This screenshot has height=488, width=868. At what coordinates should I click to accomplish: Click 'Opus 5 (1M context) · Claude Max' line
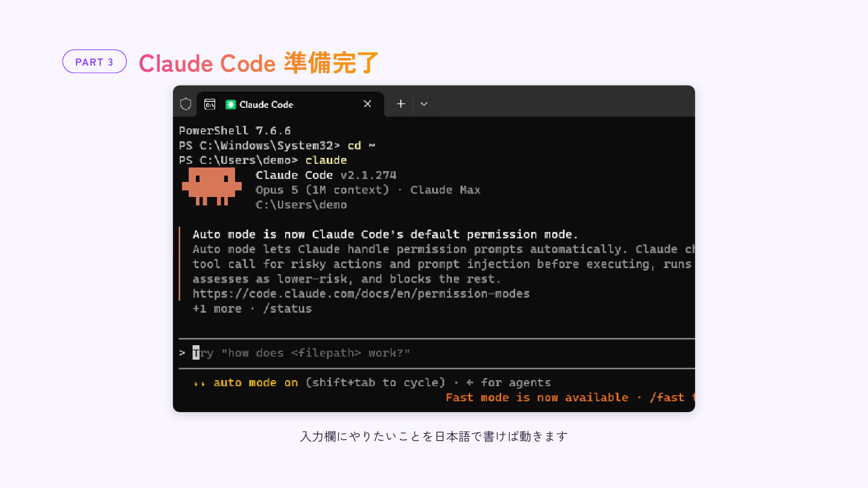click(x=368, y=190)
